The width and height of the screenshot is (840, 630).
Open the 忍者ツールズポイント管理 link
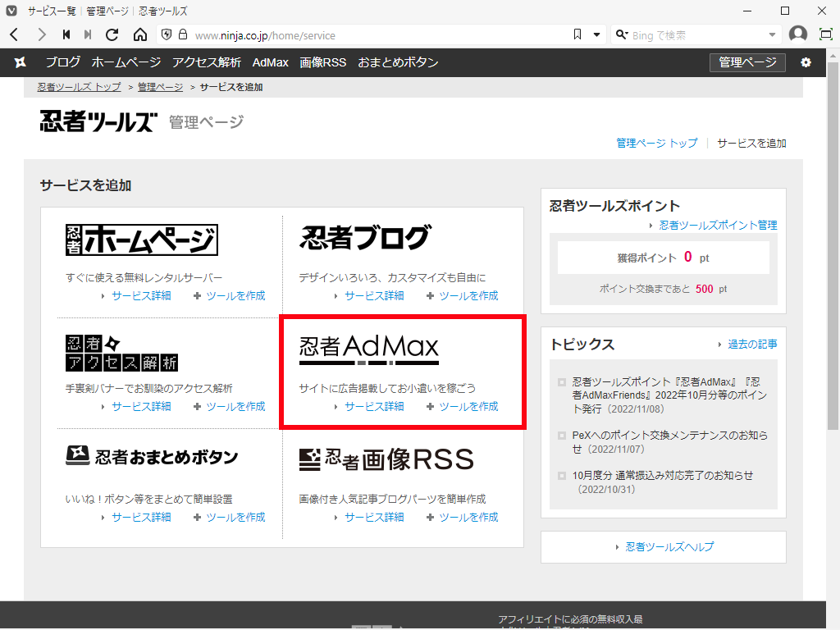(718, 226)
